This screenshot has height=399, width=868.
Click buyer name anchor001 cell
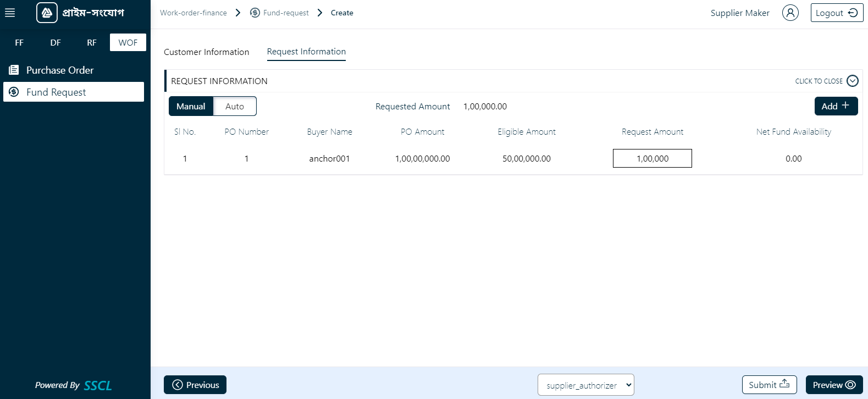(329, 158)
